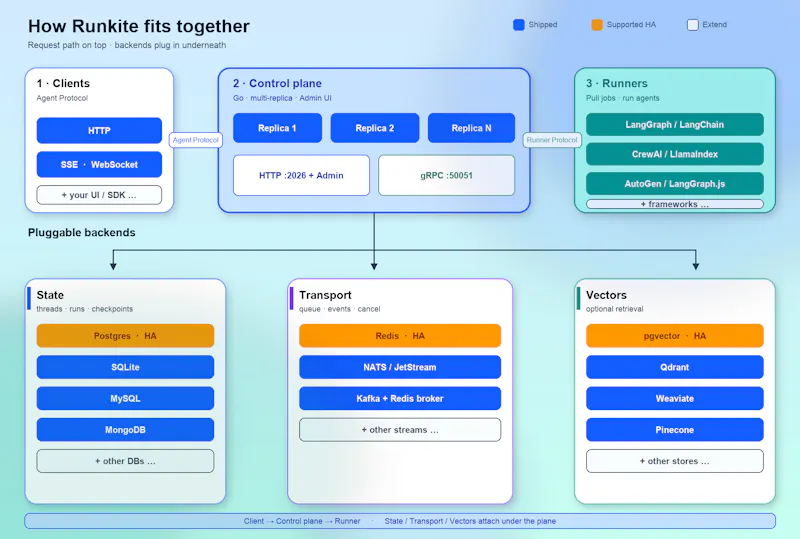Click the white Extend legend swatch
Viewport: 800px width, 539px height.
coord(692,24)
